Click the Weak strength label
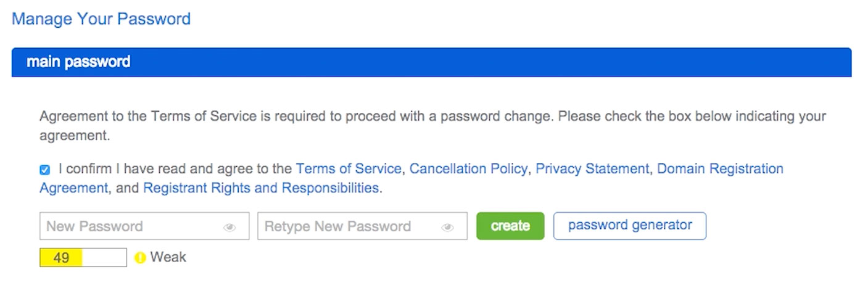 click(x=168, y=257)
